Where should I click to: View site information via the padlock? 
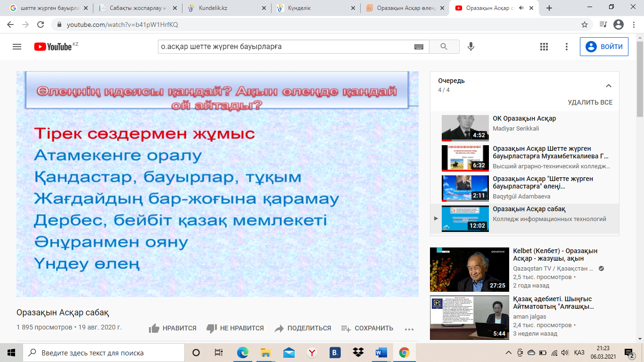click(59, 25)
